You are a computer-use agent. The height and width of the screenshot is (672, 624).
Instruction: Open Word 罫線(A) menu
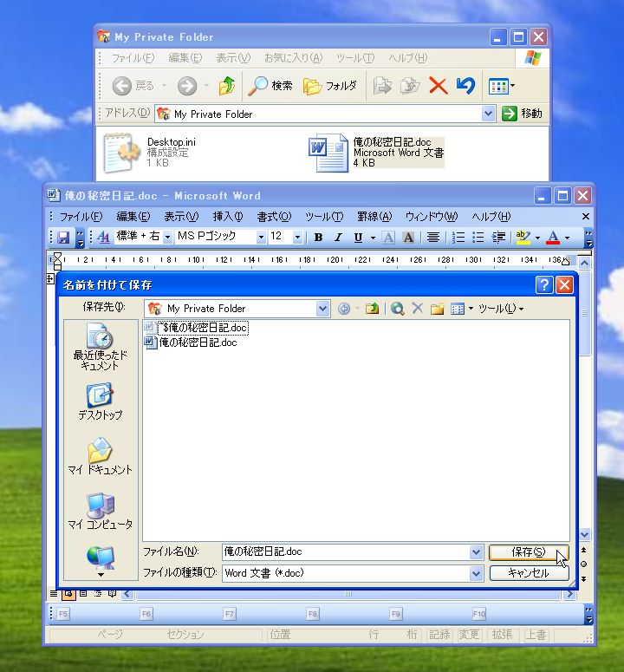coord(374,217)
